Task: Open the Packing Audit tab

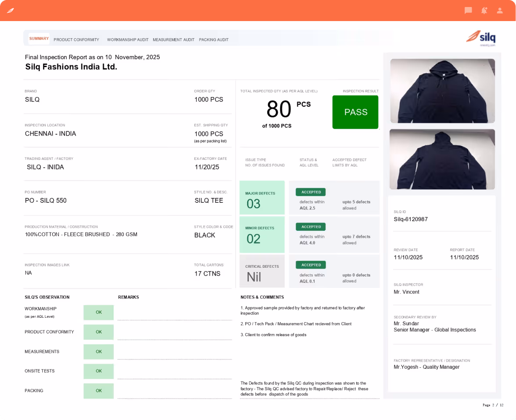Action: click(214, 39)
